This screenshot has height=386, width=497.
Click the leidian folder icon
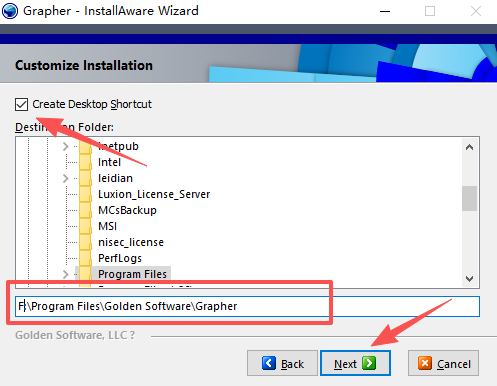(86, 178)
